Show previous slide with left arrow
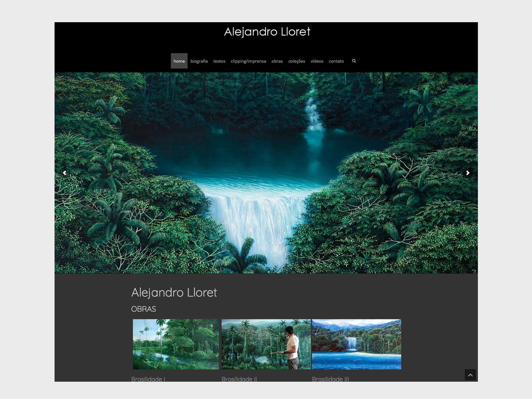The image size is (532, 399). (65, 173)
